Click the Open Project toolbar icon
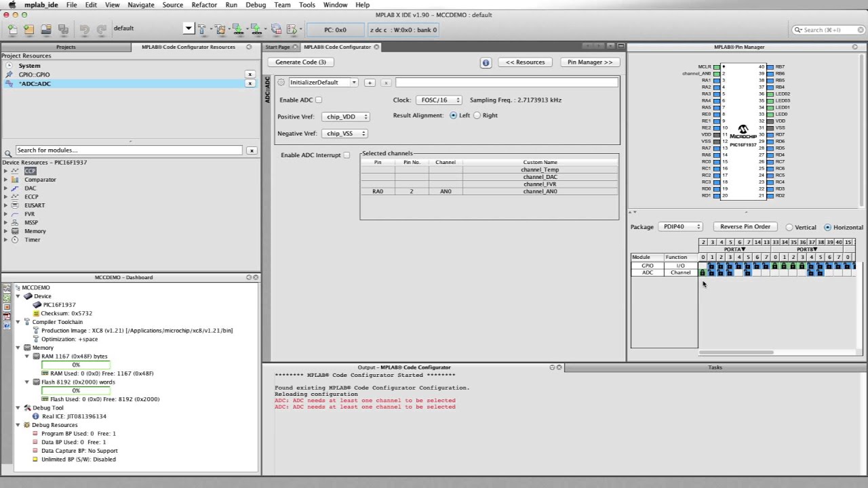This screenshot has height=488, width=868. [46, 29]
